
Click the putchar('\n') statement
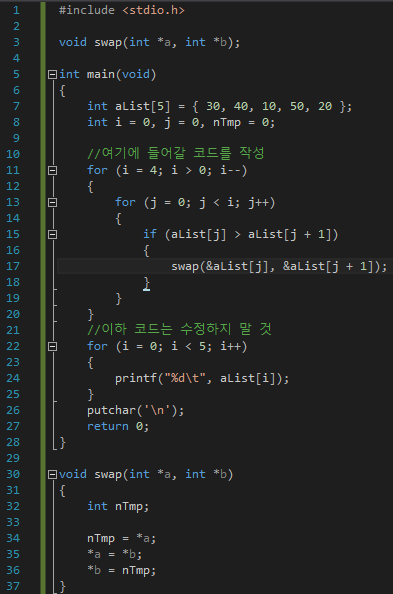[136, 410]
